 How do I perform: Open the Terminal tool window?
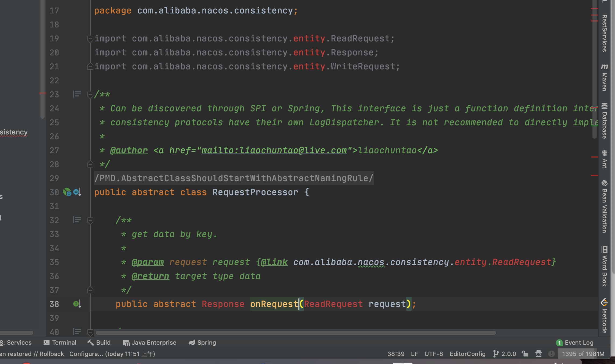60,342
